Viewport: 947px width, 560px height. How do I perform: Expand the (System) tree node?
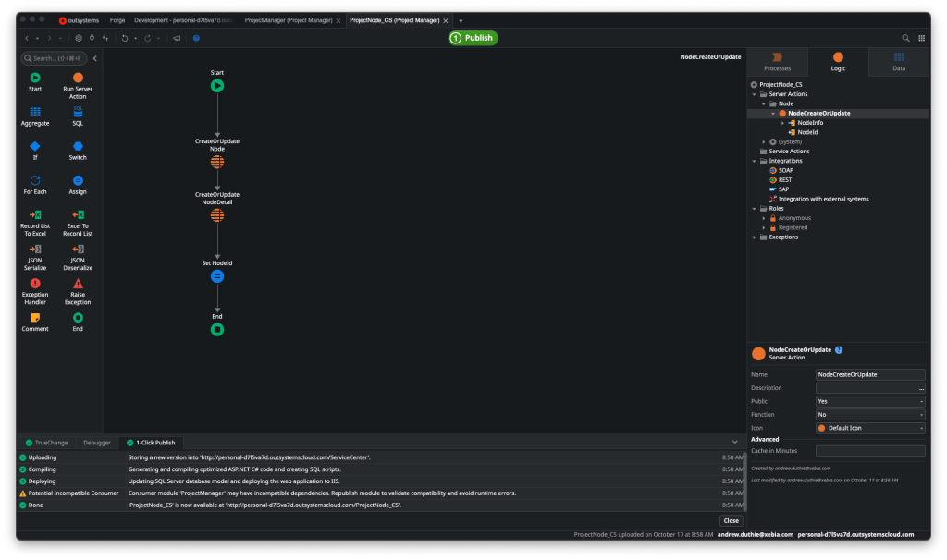coord(763,142)
